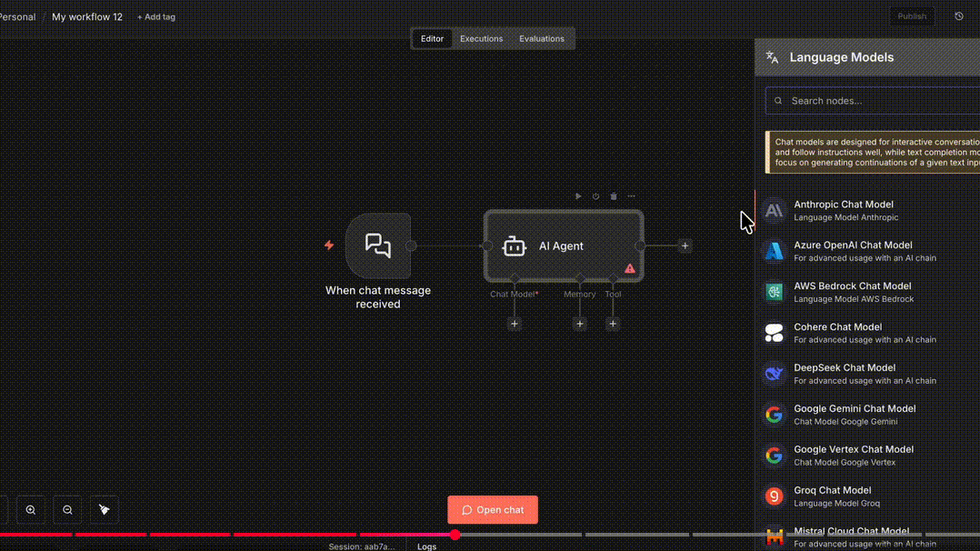The image size is (980, 551).
Task: Open workflow version history via the clock icon
Action: tap(959, 15)
